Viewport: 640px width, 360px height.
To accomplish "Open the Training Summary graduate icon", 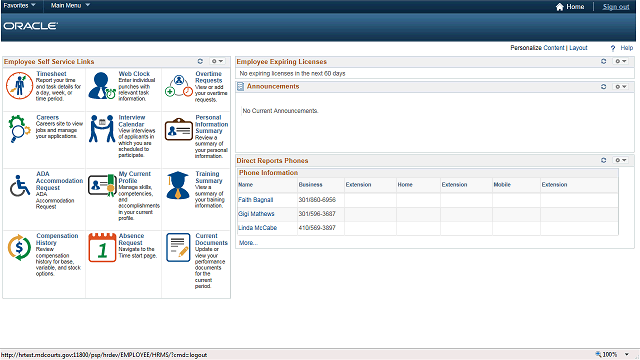I will click(178, 185).
